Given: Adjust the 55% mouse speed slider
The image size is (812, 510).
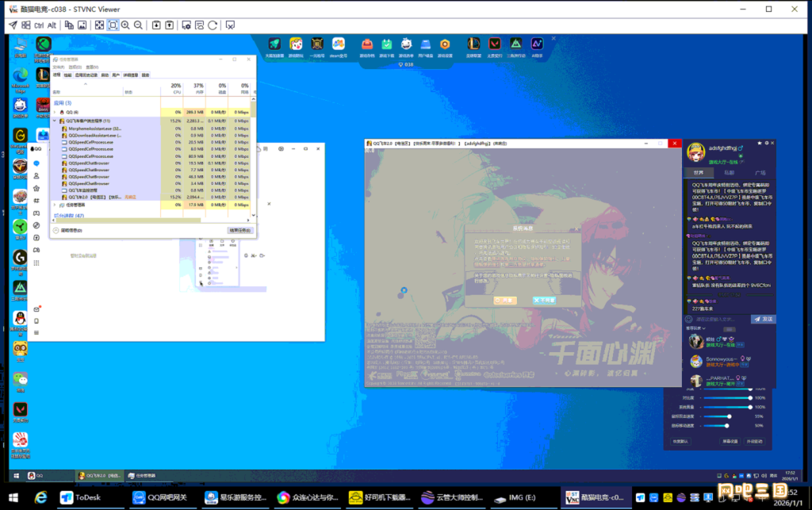Looking at the screenshot, I should point(728,416).
